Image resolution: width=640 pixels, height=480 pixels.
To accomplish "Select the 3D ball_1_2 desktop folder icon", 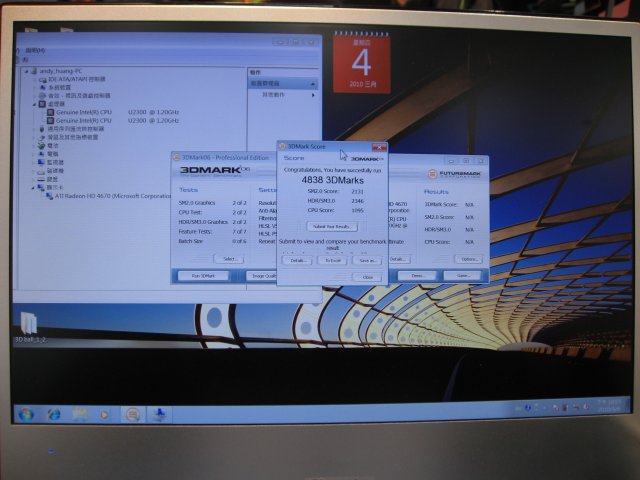I will point(29,327).
